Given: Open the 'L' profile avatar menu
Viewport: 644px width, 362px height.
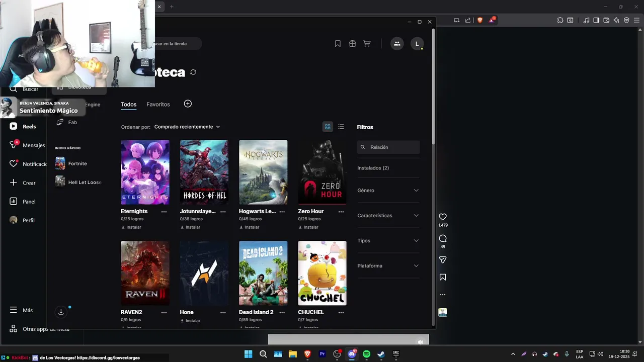Looking at the screenshot, I should tap(417, 44).
